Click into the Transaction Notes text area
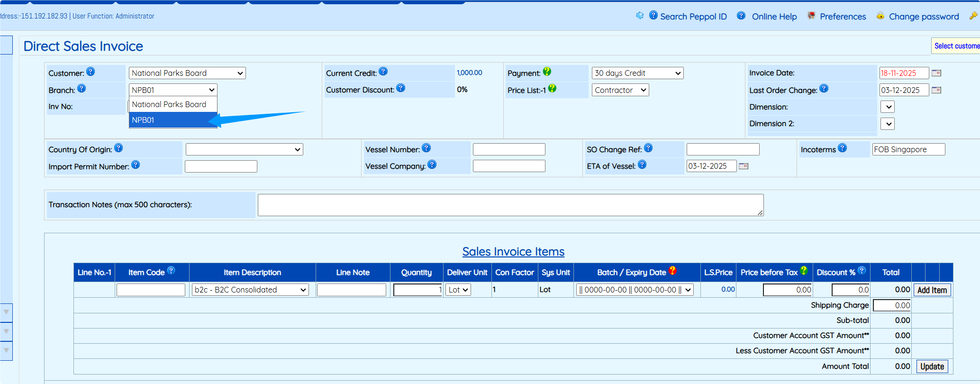 pyautogui.click(x=510, y=205)
